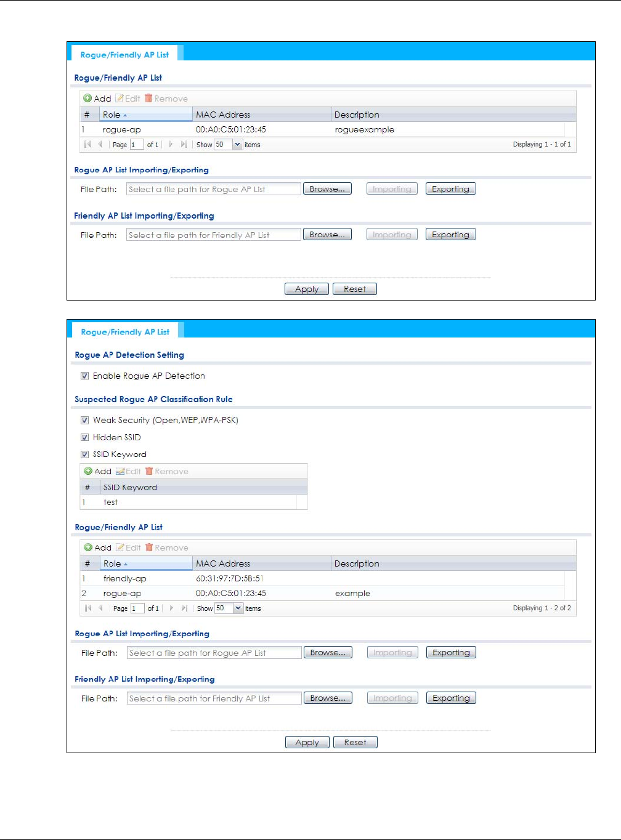Viewport: 621px width, 840px height.
Task: Click Exporting for Friendly AP List in lower panel
Action: [451, 698]
